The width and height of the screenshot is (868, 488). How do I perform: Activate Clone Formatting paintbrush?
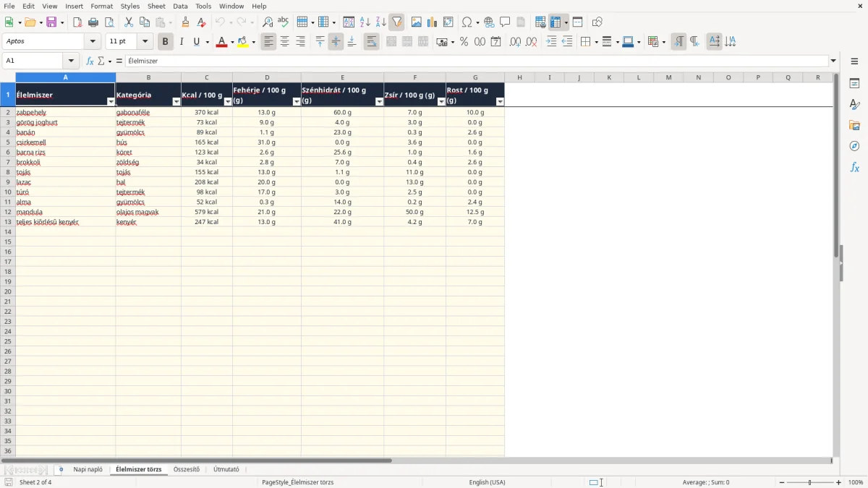186,22
